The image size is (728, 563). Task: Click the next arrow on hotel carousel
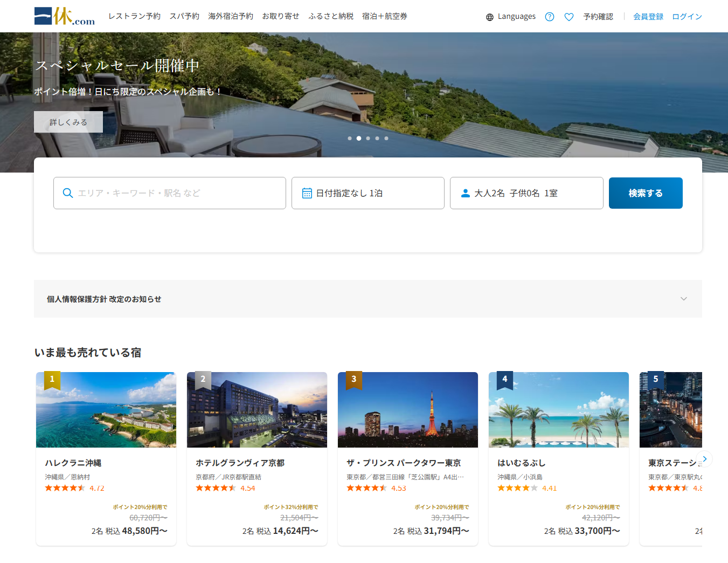(704, 459)
